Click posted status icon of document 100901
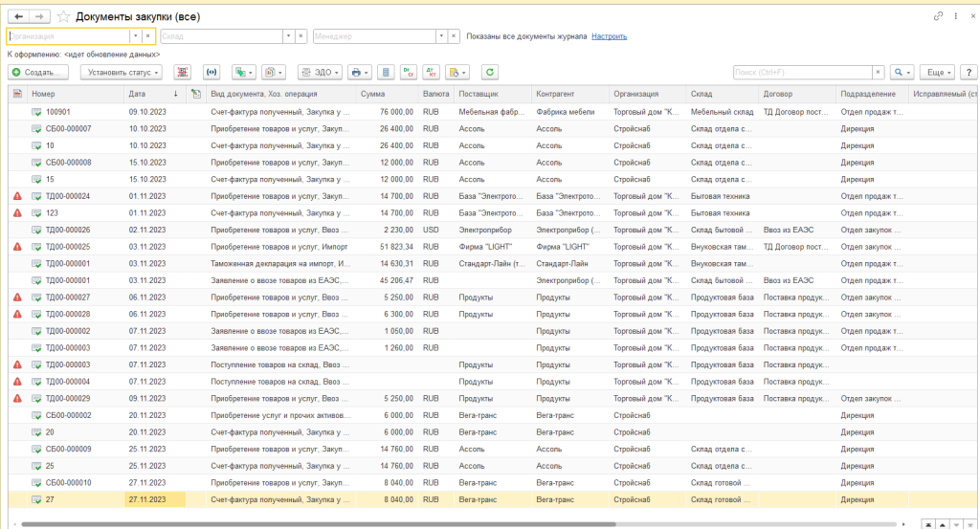 [x=36, y=112]
